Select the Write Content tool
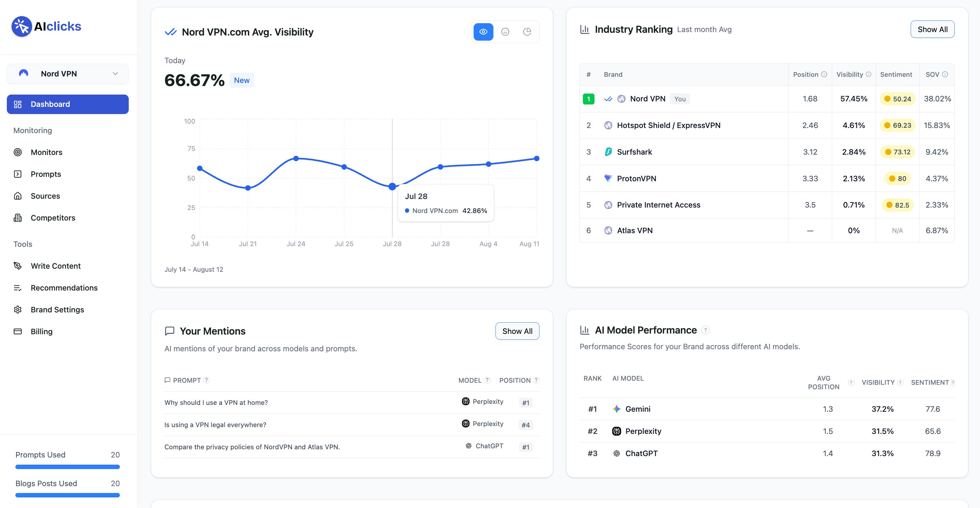Viewport: 980px width, 508px height. pyautogui.click(x=56, y=266)
